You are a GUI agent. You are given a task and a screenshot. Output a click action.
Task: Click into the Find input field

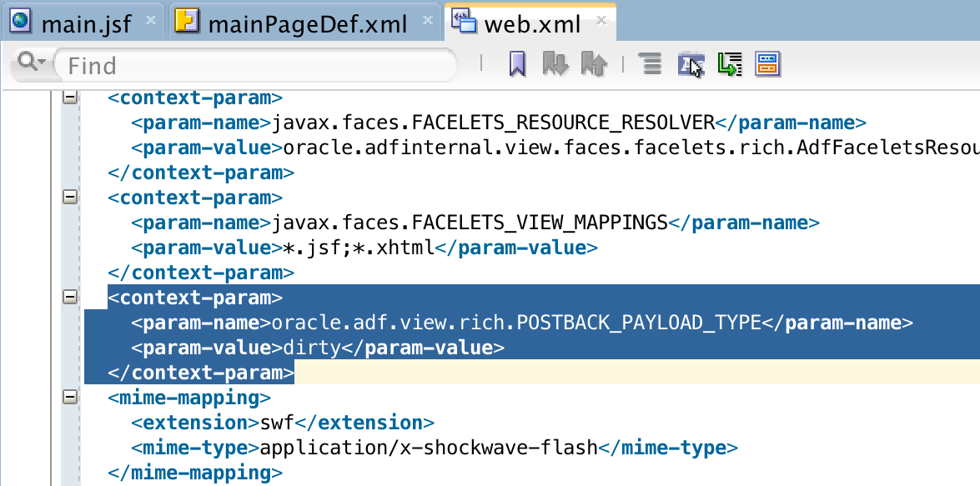click(x=255, y=65)
